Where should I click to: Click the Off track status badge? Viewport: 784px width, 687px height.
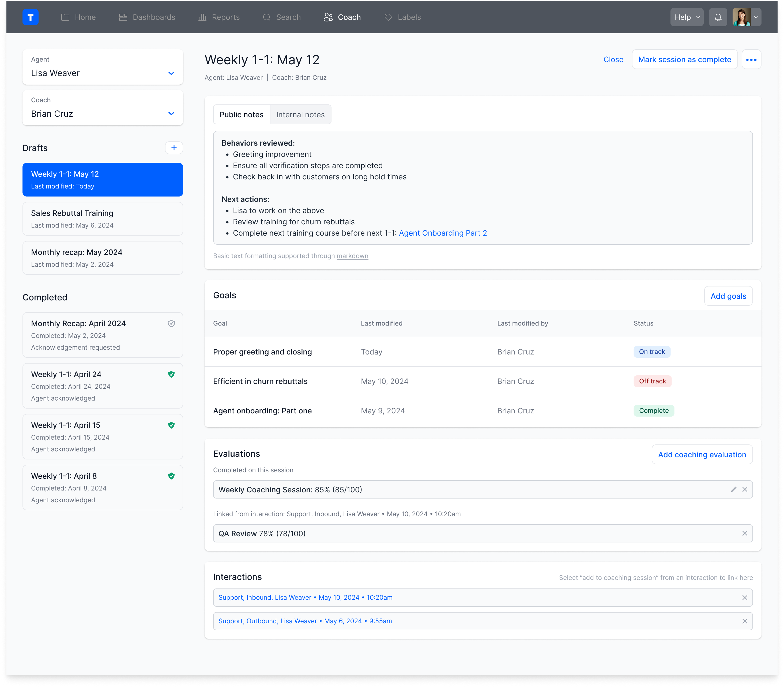[x=652, y=382]
